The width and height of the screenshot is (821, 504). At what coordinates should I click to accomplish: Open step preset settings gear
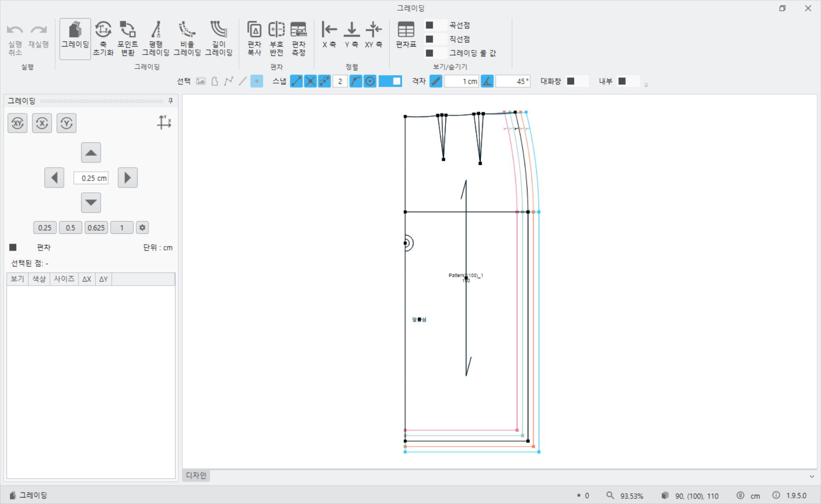142,228
